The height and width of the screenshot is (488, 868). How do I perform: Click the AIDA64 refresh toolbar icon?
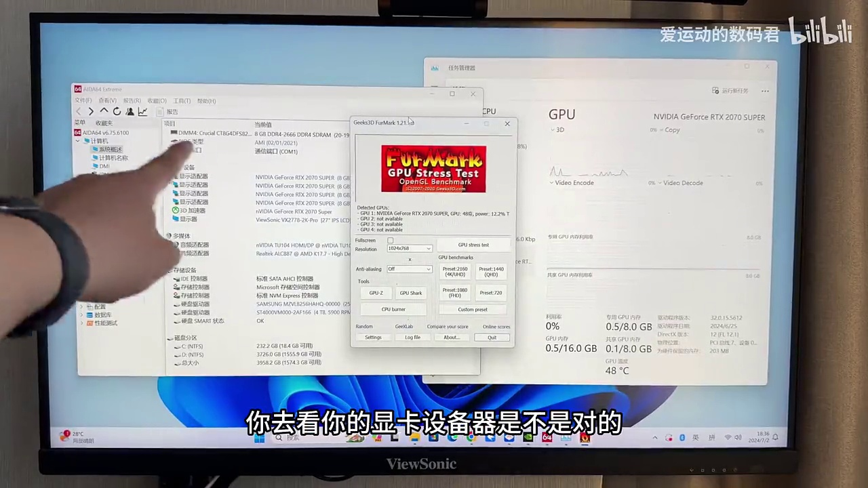click(x=117, y=111)
